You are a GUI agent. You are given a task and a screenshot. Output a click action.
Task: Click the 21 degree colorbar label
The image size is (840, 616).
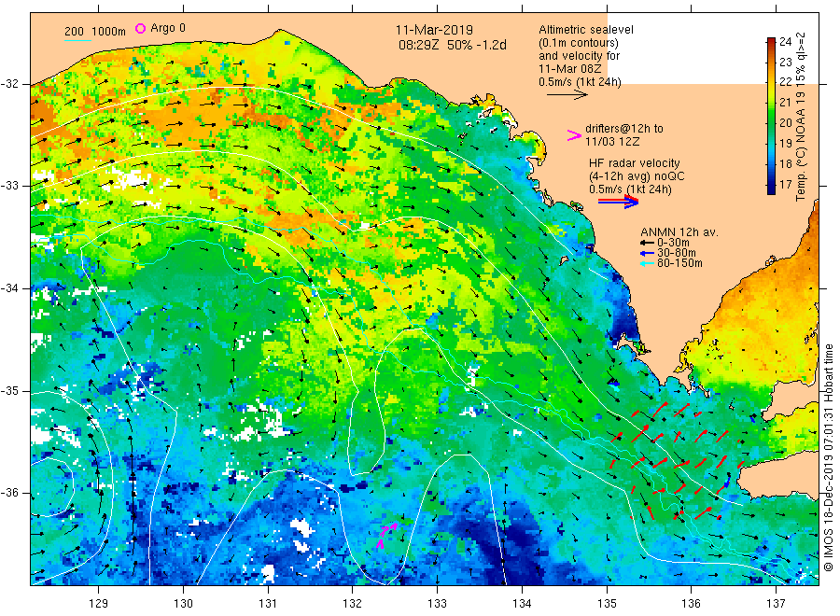tap(785, 103)
